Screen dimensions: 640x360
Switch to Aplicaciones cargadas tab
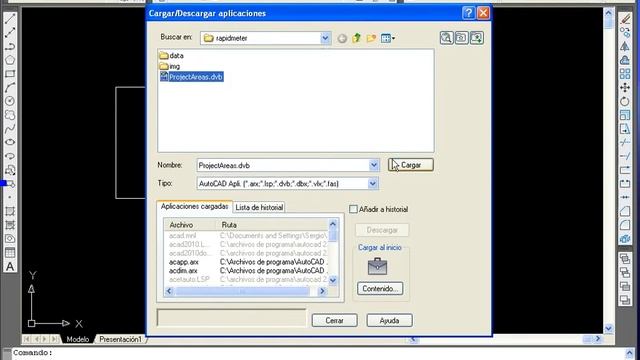(x=194, y=207)
